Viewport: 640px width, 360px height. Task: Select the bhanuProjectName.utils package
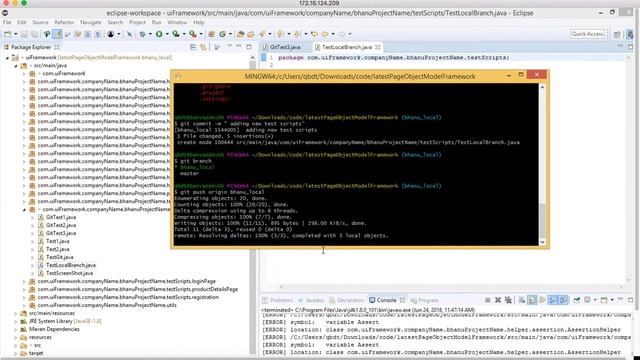(x=107, y=305)
